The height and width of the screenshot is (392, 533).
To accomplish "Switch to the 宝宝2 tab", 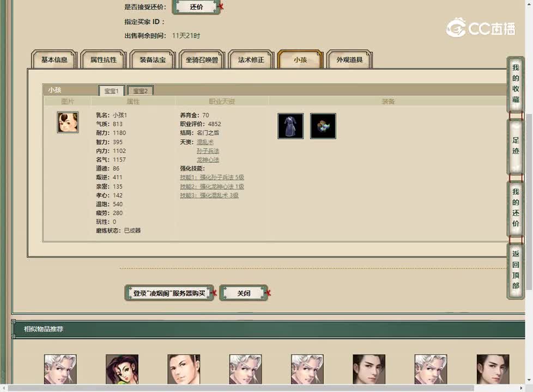I will tap(140, 90).
